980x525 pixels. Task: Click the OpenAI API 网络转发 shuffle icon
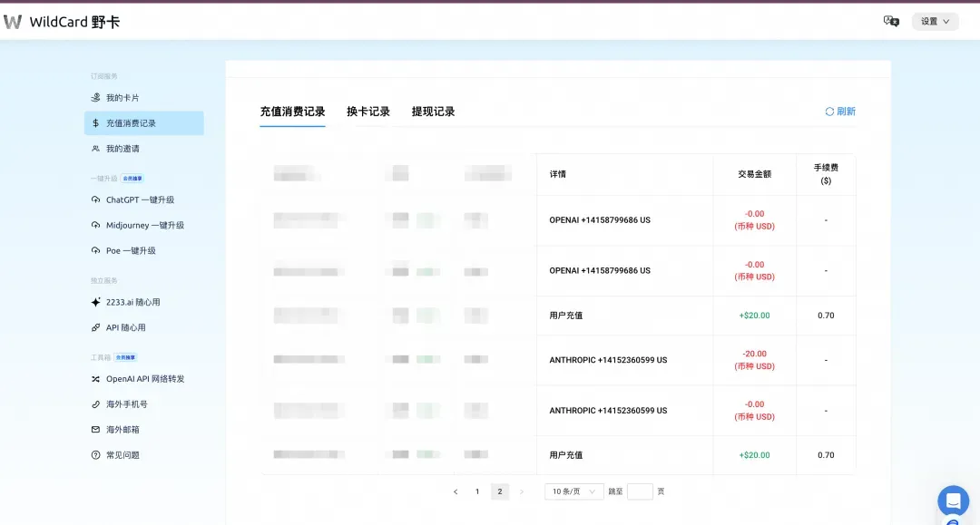tap(95, 379)
